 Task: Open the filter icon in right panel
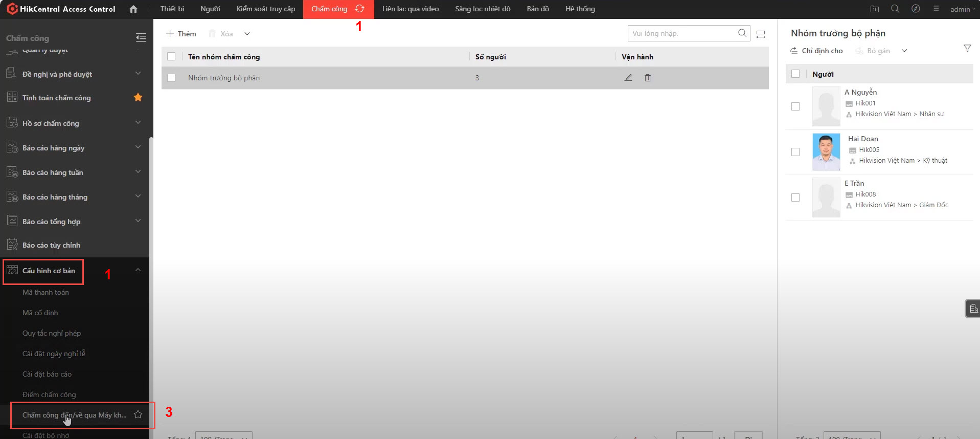967,49
